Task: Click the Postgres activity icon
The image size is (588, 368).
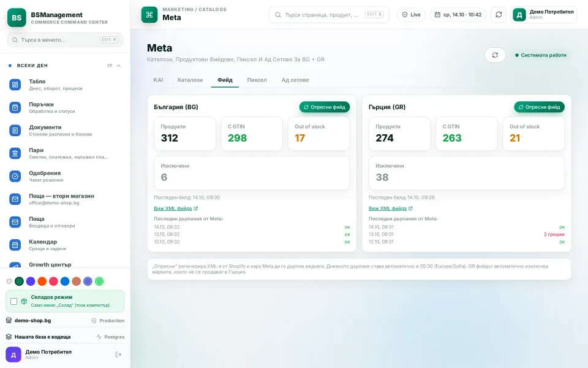Action: 99,337
